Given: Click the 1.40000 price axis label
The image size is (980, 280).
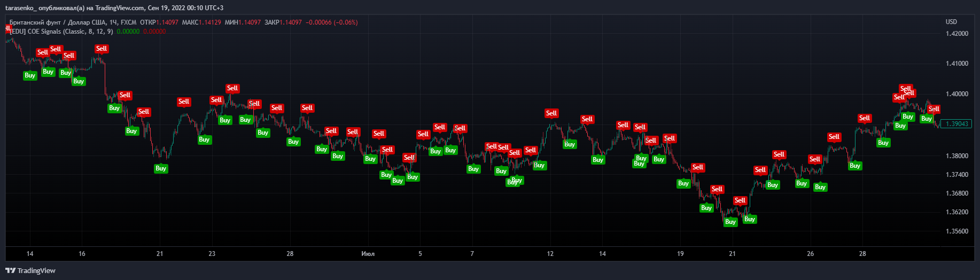Looking at the screenshot, I should [956, 94].
